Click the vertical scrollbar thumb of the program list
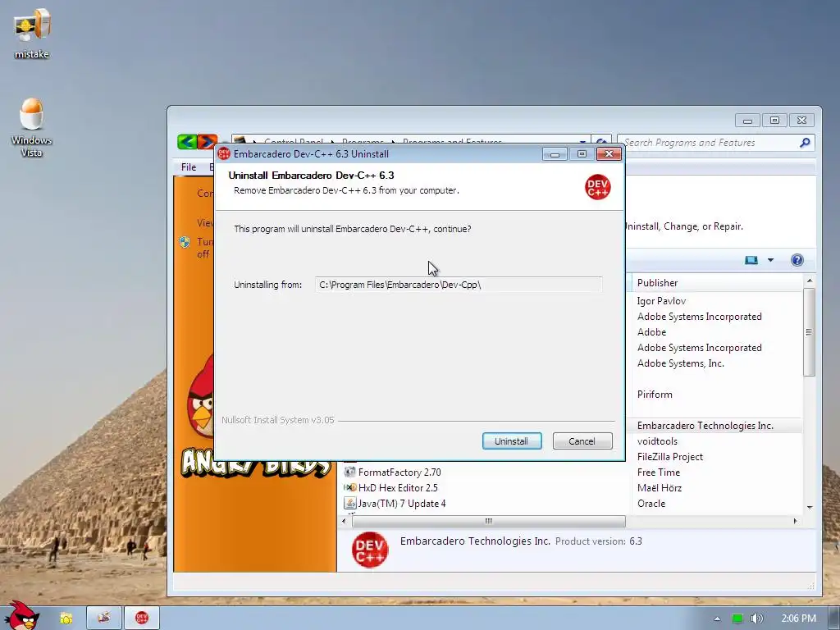The width and height of the screenshot is (840, 630). (x=810, y=332)
